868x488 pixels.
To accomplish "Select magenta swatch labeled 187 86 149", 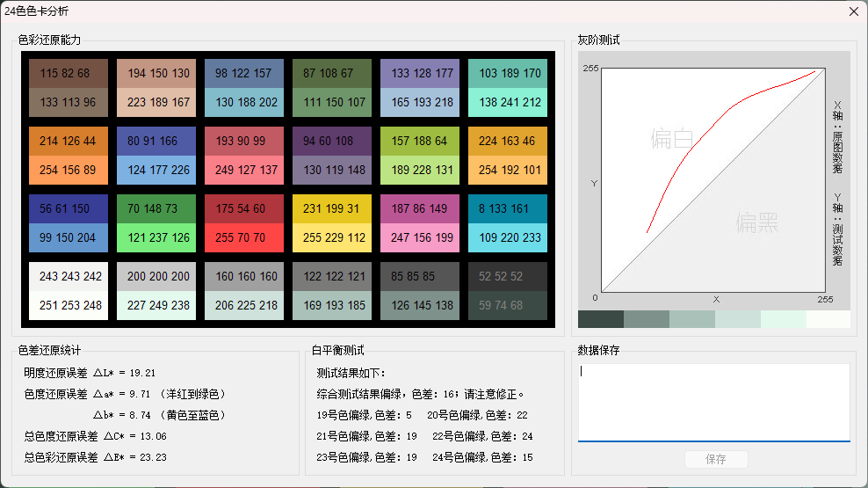I will 420,208.
